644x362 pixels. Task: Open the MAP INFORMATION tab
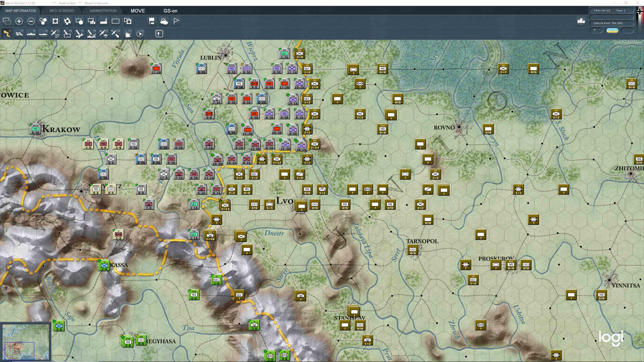20,11
